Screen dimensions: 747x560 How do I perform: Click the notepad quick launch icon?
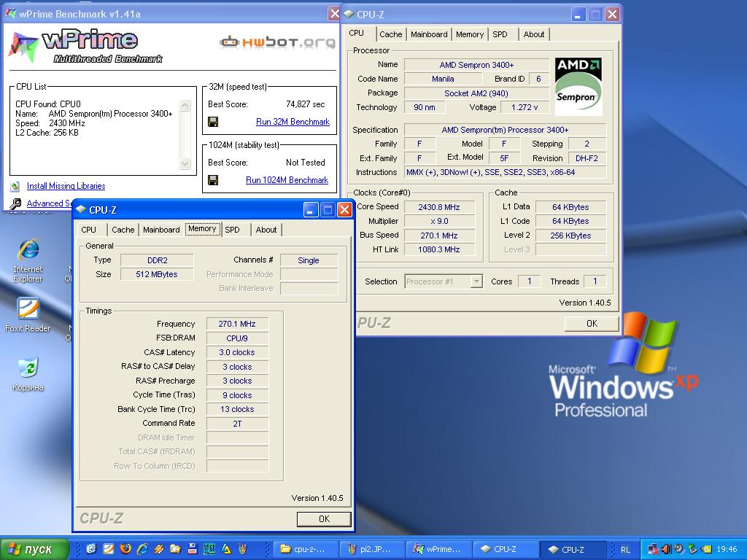tap(109, 548)
